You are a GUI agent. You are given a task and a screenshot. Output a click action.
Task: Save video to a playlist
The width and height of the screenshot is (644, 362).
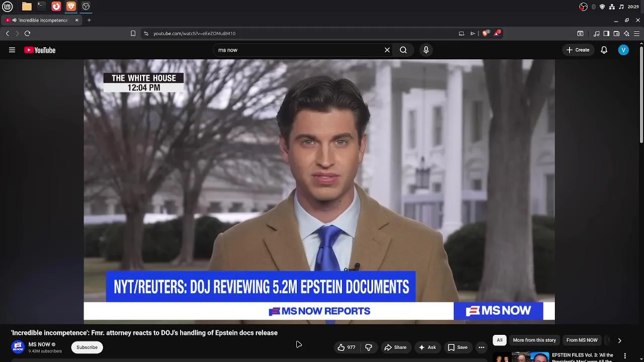(458, 347)
